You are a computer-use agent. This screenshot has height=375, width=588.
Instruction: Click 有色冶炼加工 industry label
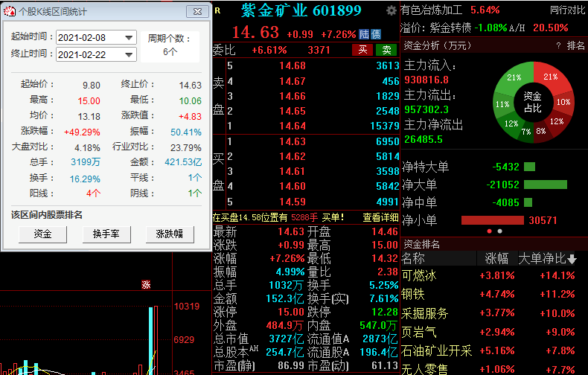431,10
